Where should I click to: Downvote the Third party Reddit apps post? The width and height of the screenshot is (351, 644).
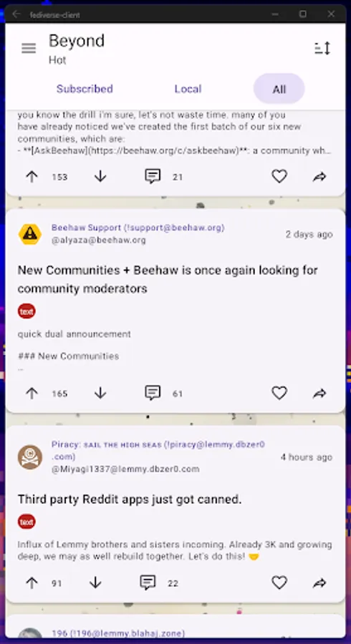pos(95,582)
